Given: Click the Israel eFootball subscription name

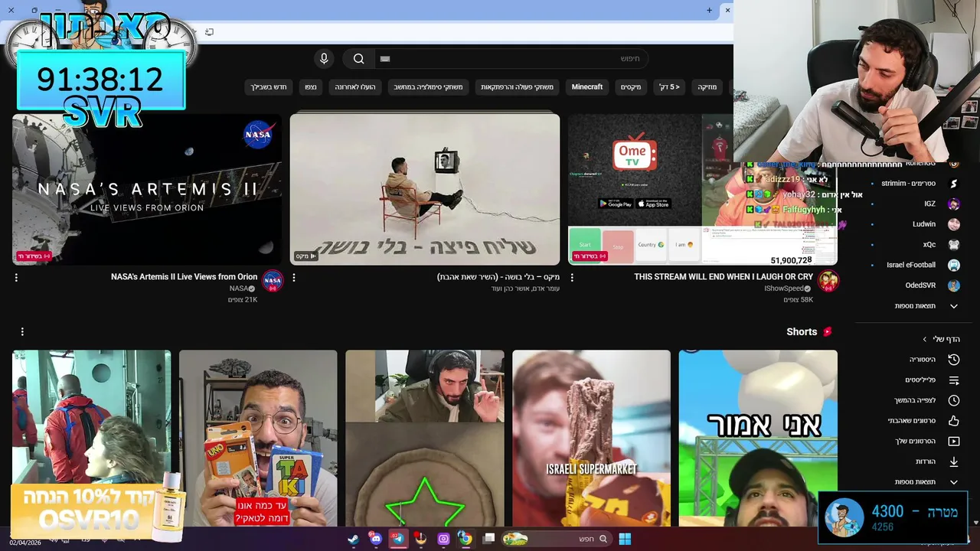Looking at the screenshot, I should [x=911, y=266].
